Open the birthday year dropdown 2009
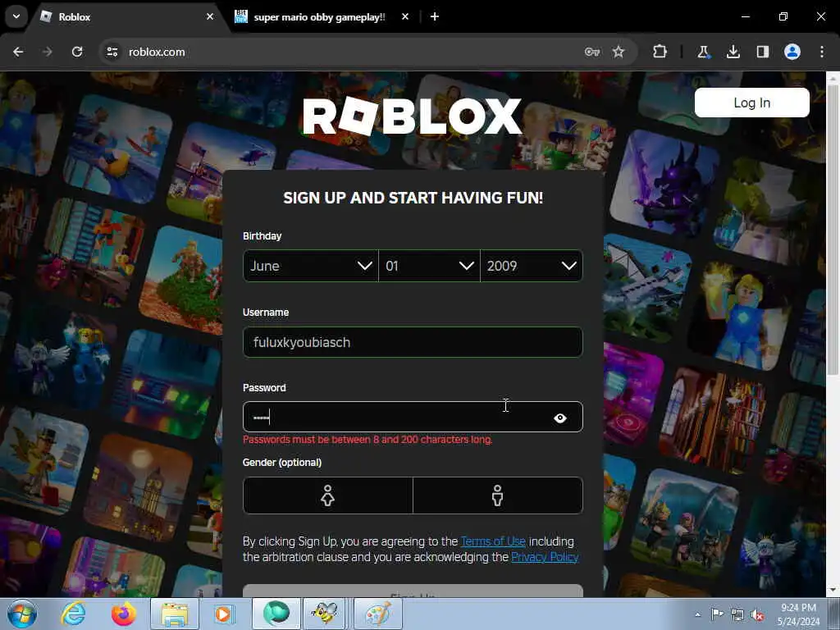The image size is (840, 630). [532, 266]
